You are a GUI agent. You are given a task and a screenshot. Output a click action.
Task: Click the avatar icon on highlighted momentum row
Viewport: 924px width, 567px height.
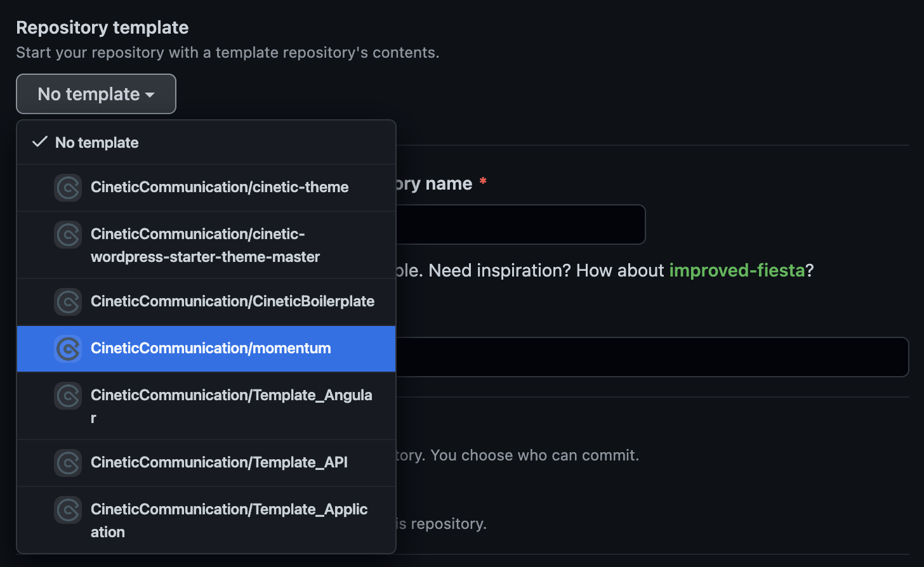coord(68,349)
